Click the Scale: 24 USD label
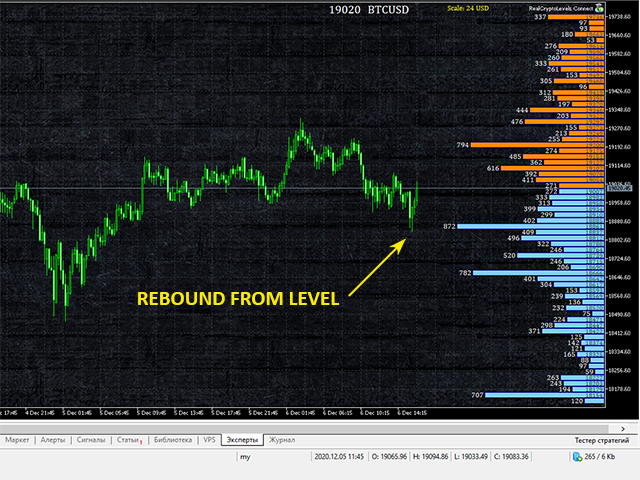Image resolution: width=640 pixels, height=480 pixels. 468,8
